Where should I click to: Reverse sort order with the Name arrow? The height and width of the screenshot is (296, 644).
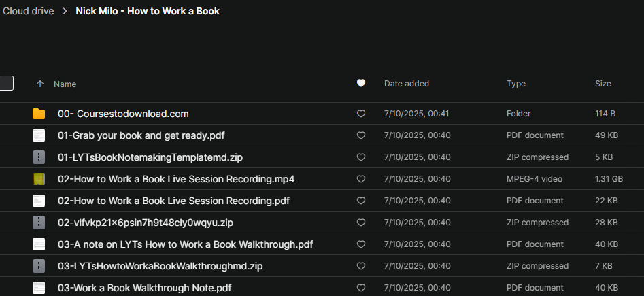[40, 84]
